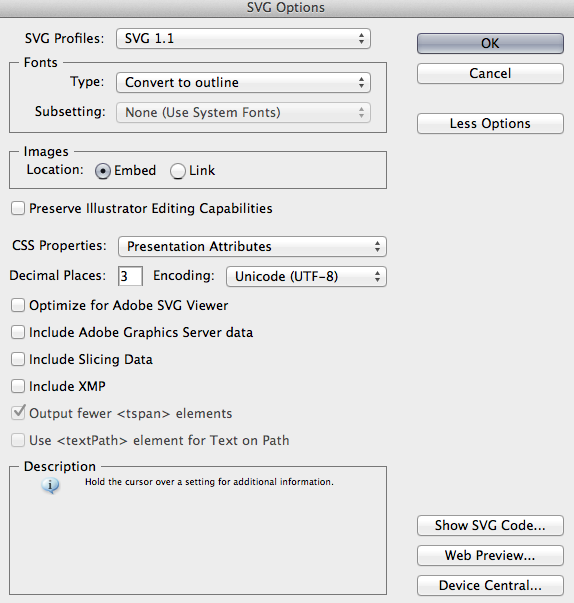The image size is (574, 603).
Task: Enable Include Adobe Graphics Server data
Action: [x=18, y=332]
